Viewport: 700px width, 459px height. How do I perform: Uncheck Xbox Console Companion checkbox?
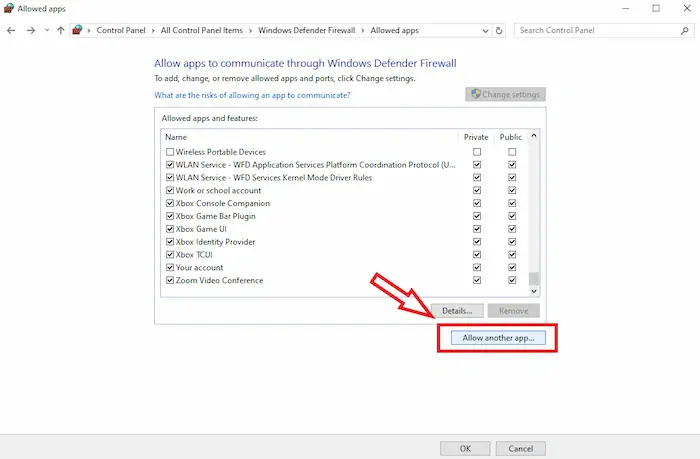(170, 203)
